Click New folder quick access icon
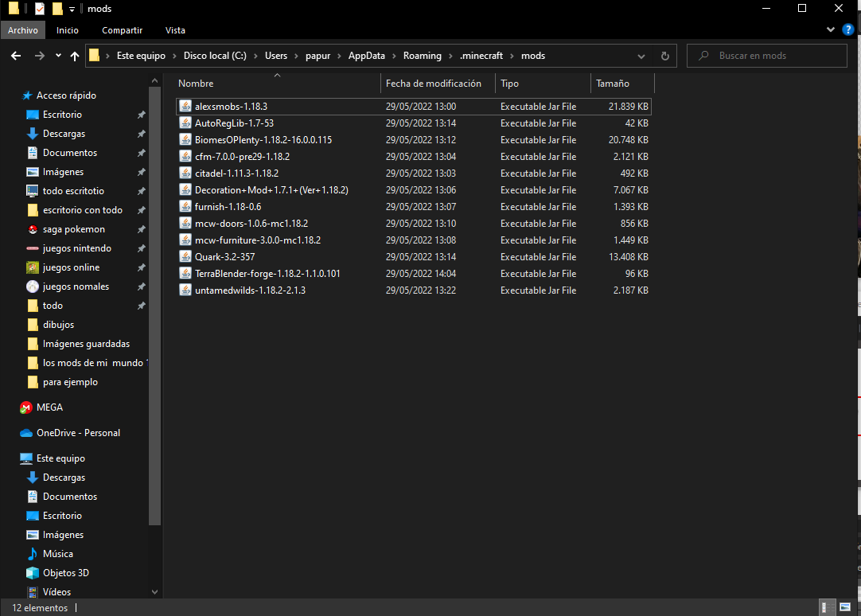The image size is (861, 616). 57,8
